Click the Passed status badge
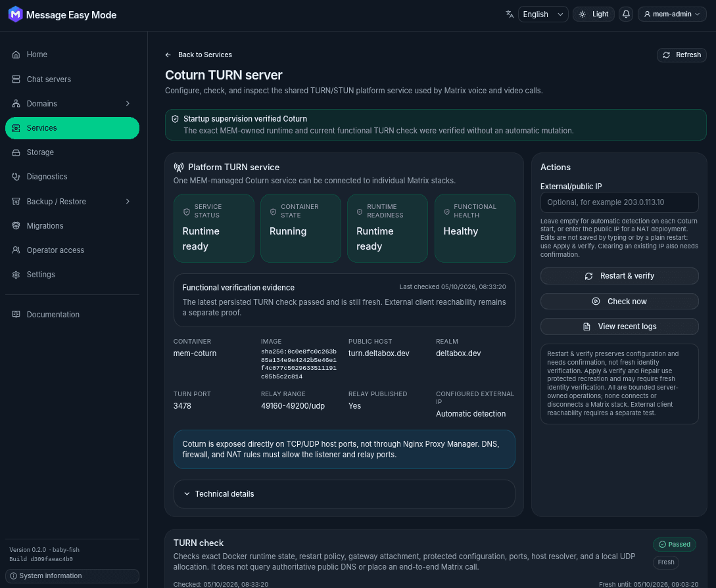 click(x=675, y=544)
